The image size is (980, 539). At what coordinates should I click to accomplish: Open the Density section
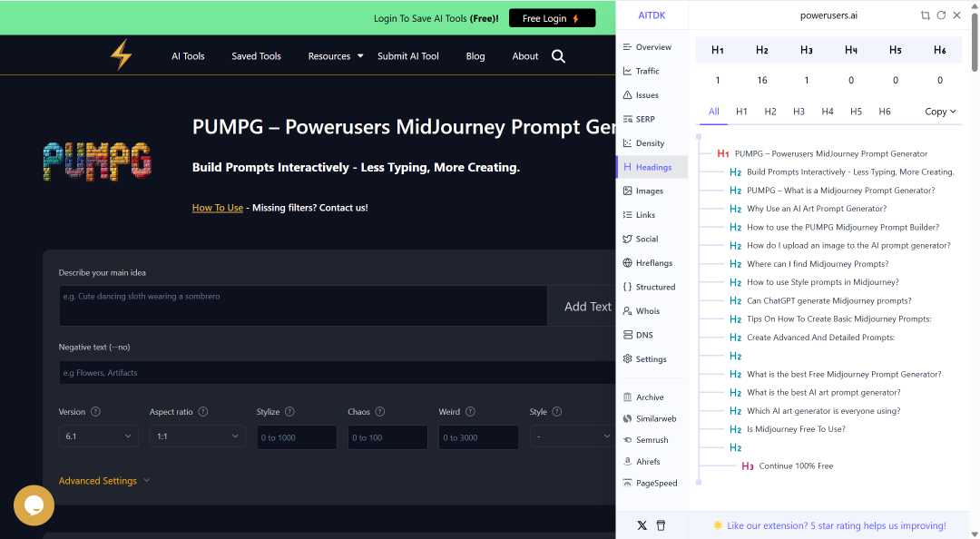(x=643, y=143)
